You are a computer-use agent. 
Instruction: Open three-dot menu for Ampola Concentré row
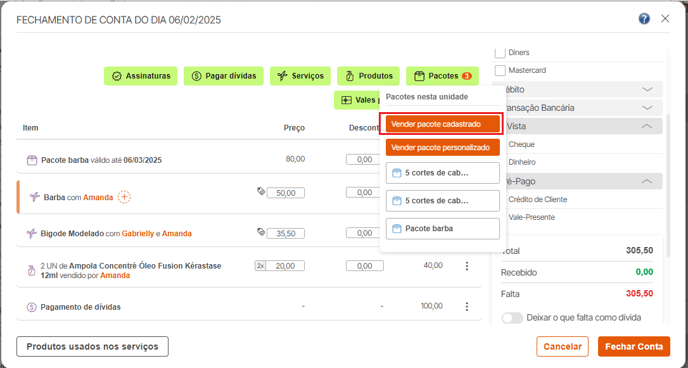(x=467, y=266)
